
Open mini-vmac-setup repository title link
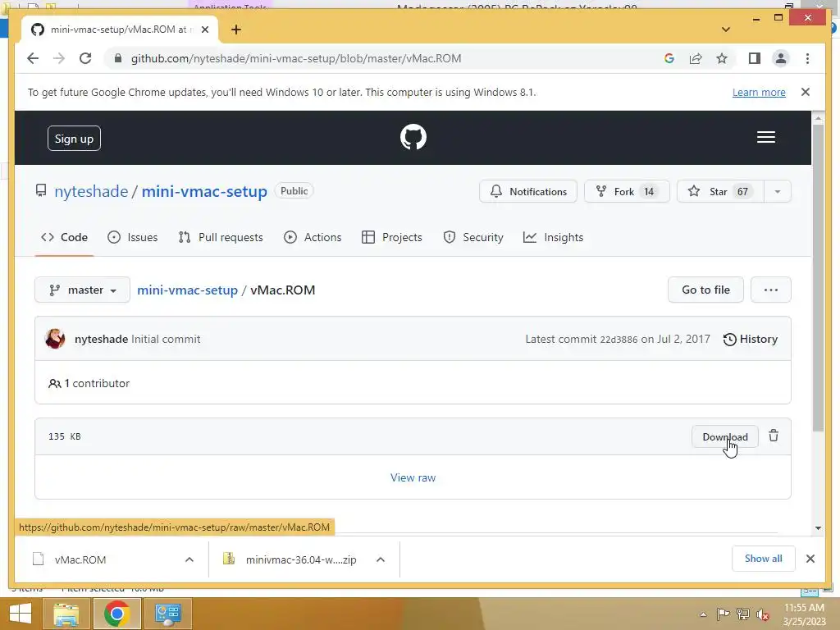[204, 191]
